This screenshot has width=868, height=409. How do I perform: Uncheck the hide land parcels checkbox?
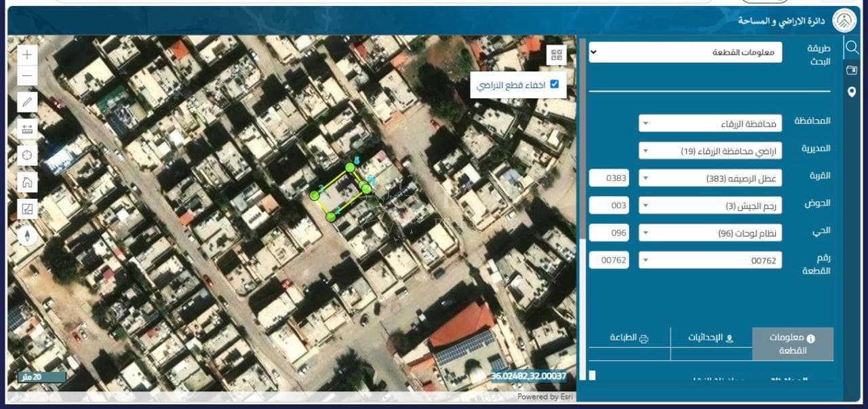[x=554, y=84]
